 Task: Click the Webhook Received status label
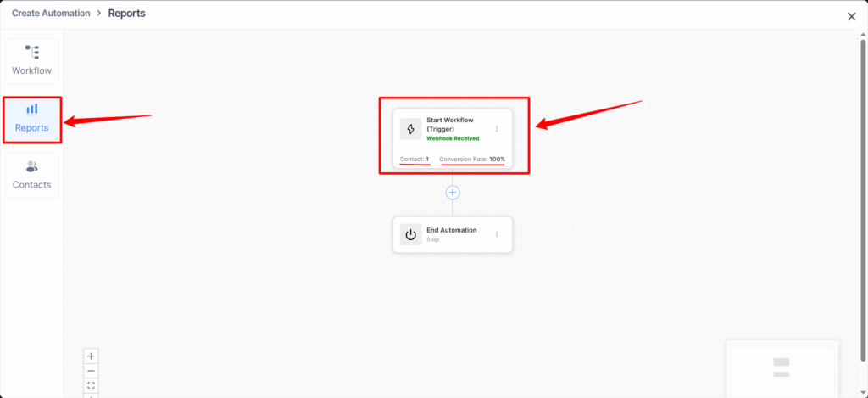(x=452, y=138)
